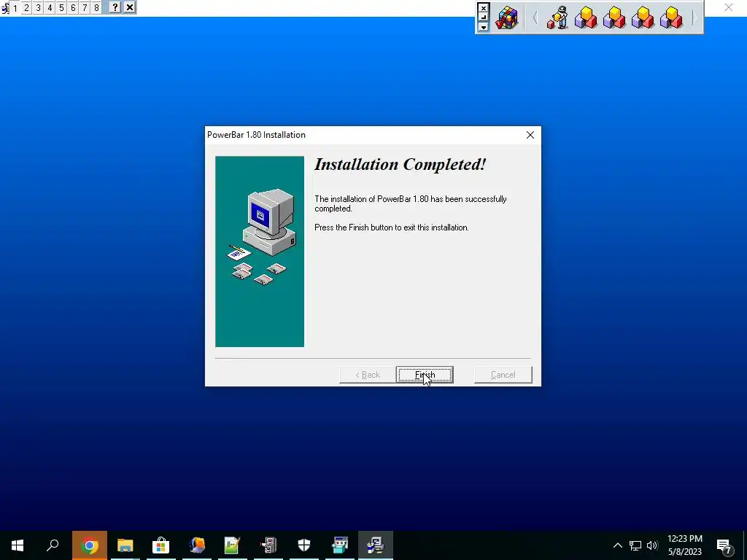
Task: Switch to virtual desktop 5
Action: tap(61, 7)
